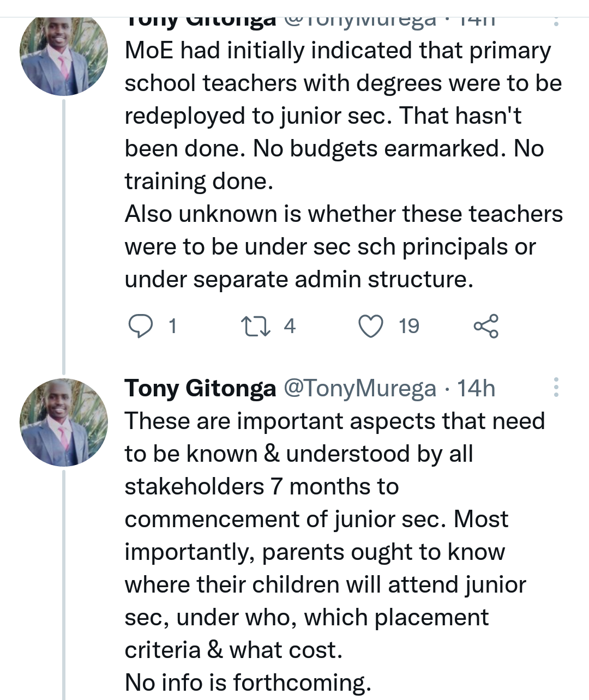The image size is (589, 700).
Task: Open more options on second tweet
Action: pyautogui.click(x=556, y=387)
